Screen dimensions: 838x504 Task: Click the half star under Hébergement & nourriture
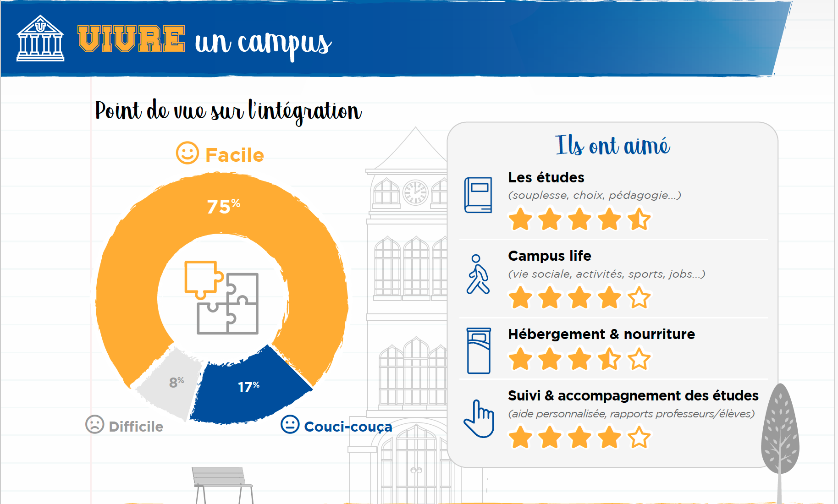610,359
